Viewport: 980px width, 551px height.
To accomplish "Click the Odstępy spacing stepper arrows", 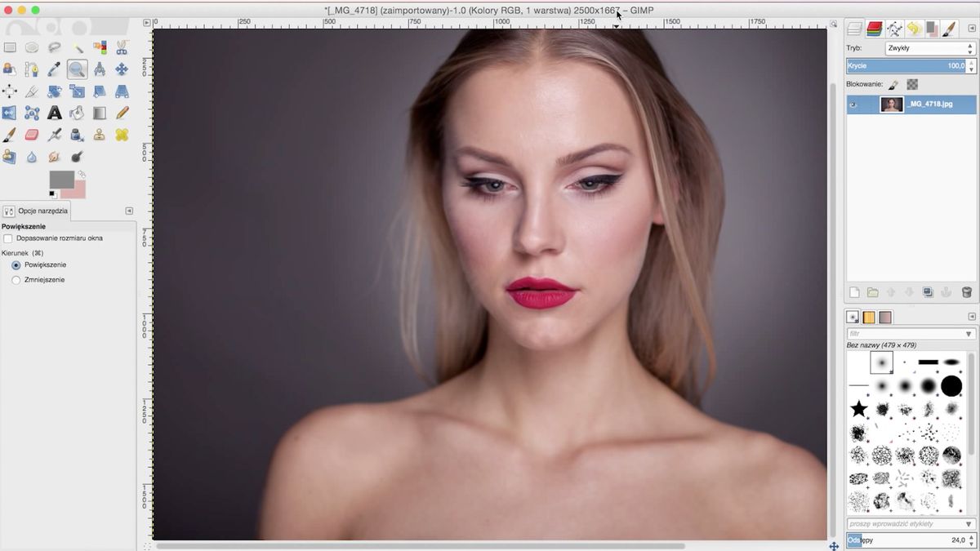I will pyautogui.click(x=972, y=540).
